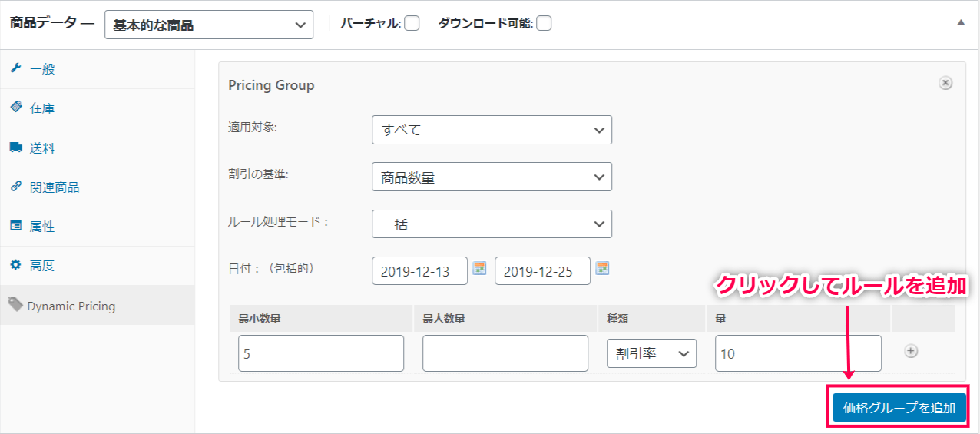This screenshot has width=980, height=434.
Task: Click the 価格グループを追加 button
Action: click(899, 407)
